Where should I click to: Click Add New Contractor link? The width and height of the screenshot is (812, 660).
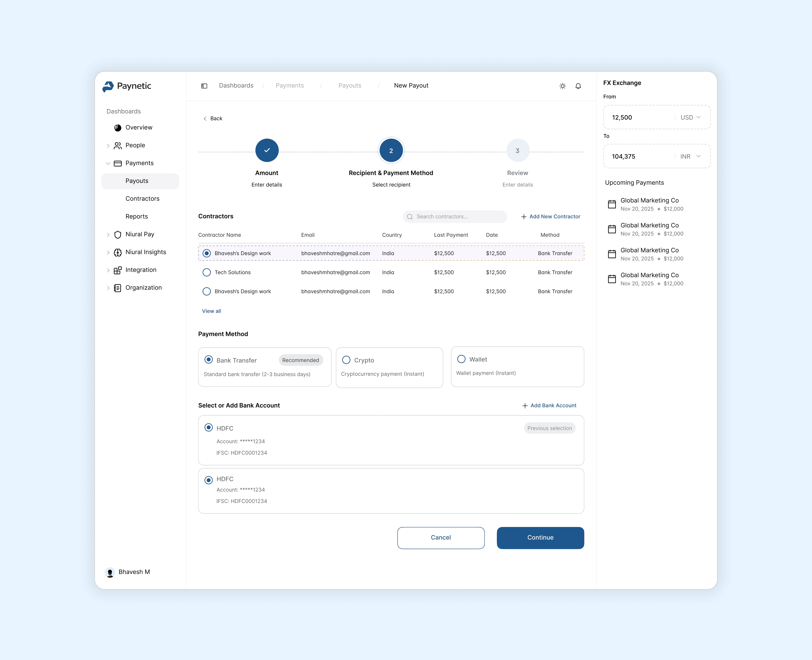[x=550, y=216]
